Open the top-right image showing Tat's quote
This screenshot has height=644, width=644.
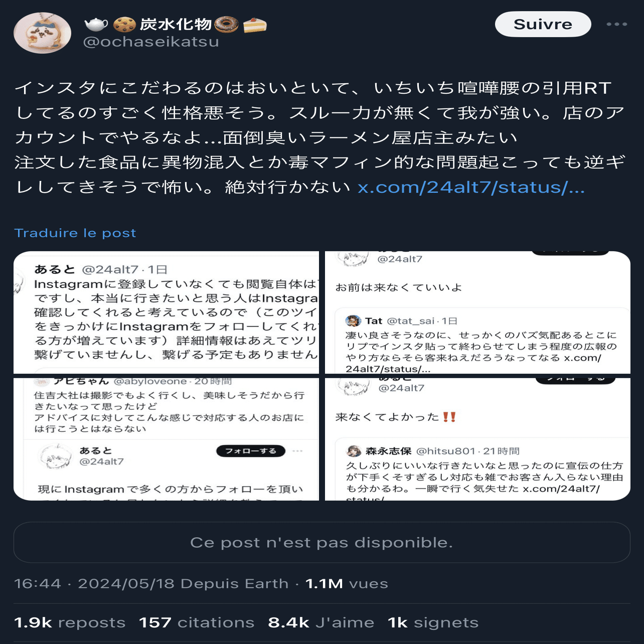(477, 312)
